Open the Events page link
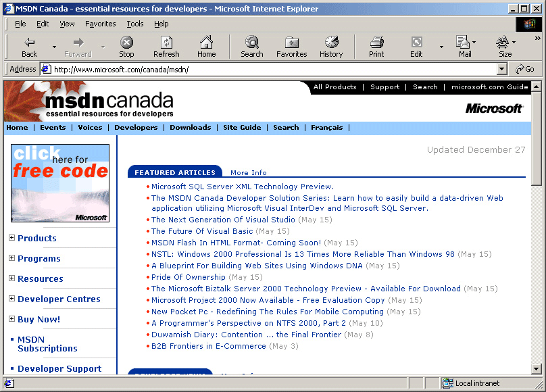This screenshot has width=546, height=392. click(53, 128)
